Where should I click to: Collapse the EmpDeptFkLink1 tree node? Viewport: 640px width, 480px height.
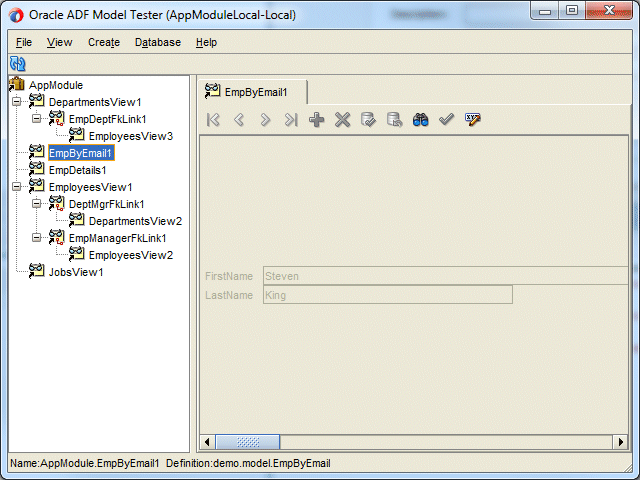click(36, 118)
